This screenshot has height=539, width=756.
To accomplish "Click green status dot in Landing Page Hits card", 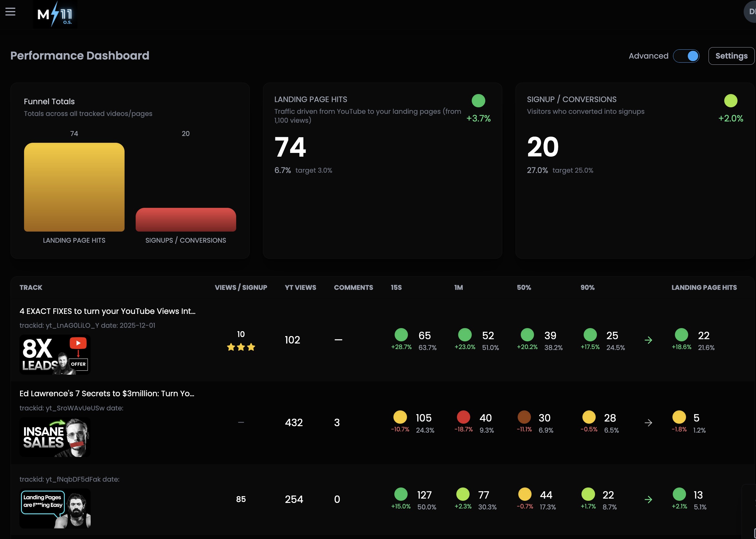I will [478, 101].
